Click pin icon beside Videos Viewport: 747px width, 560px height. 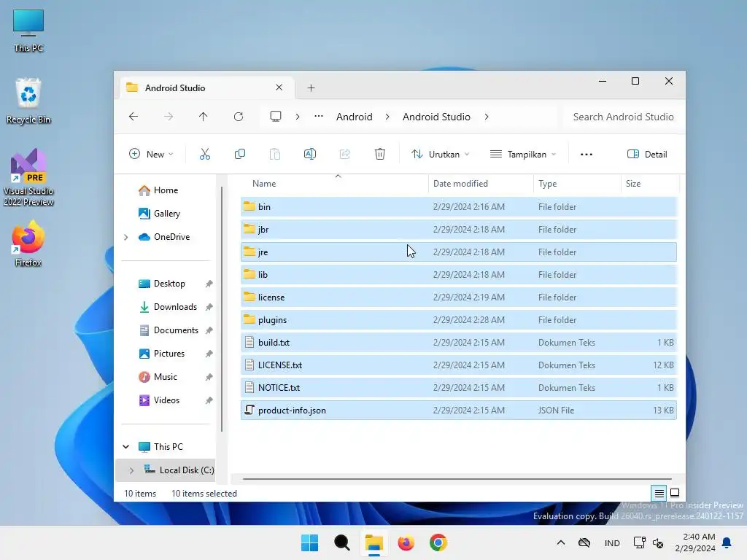point(209,400)
